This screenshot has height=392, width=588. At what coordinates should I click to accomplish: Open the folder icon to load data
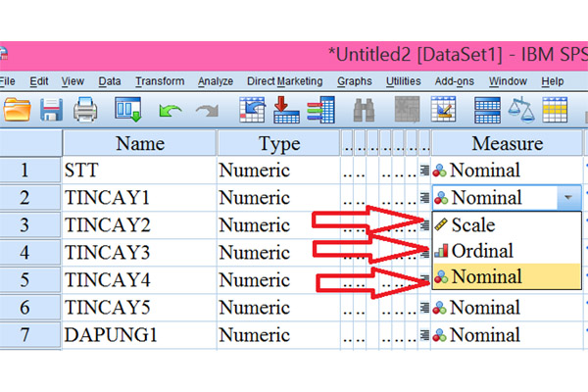click(17, 110)
